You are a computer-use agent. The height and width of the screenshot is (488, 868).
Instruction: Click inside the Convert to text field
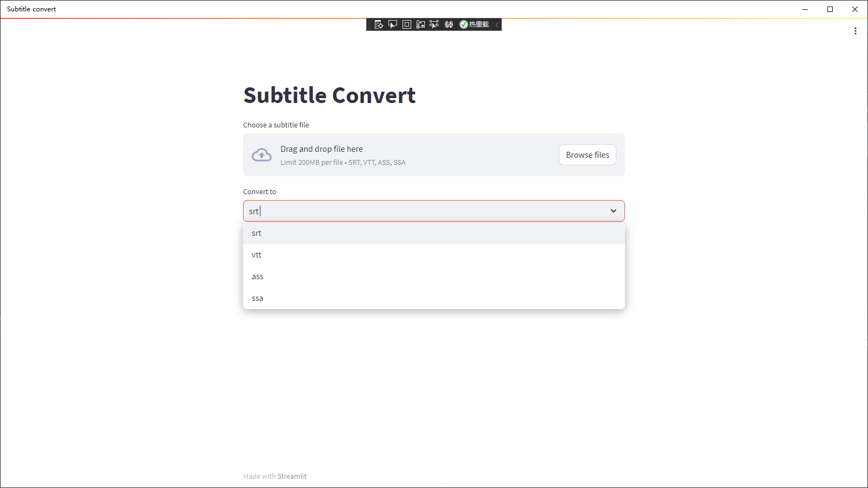coord(423,211)
